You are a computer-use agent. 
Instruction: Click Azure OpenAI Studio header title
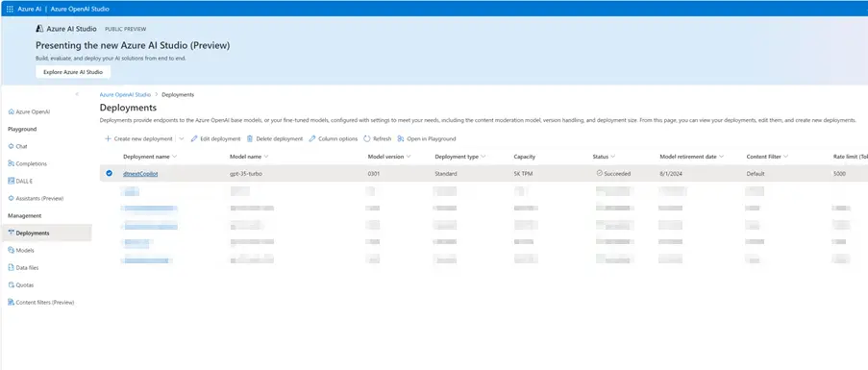80,9
